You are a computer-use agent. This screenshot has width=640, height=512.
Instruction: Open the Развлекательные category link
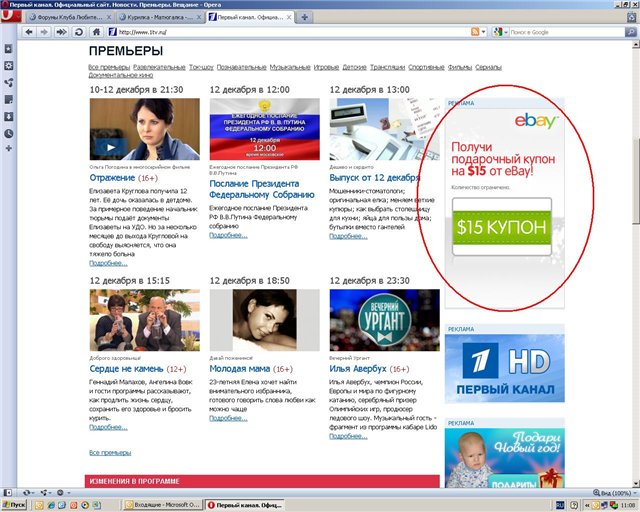(x=159, y=67)
